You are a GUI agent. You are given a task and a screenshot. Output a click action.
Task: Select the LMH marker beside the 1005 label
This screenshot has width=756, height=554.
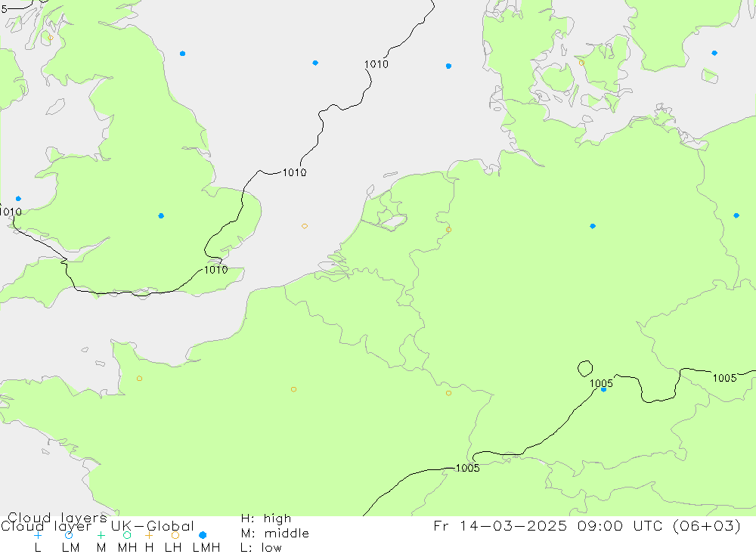pos(603,389)
